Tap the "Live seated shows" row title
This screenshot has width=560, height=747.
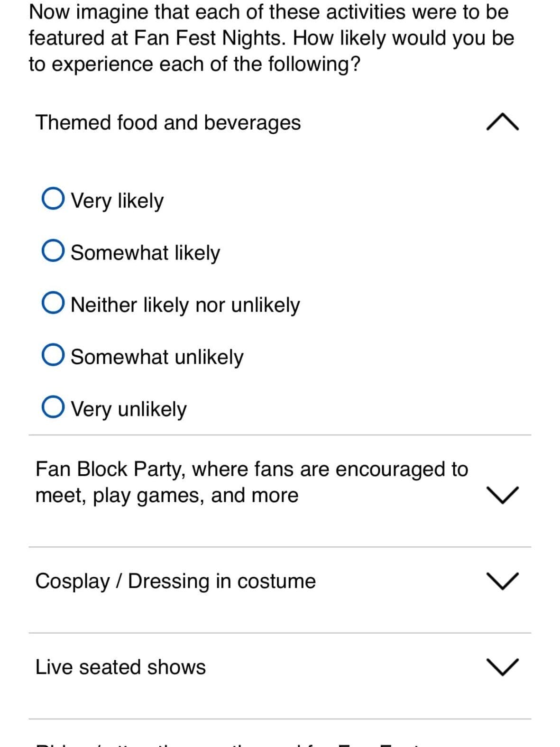coord(120,667)
